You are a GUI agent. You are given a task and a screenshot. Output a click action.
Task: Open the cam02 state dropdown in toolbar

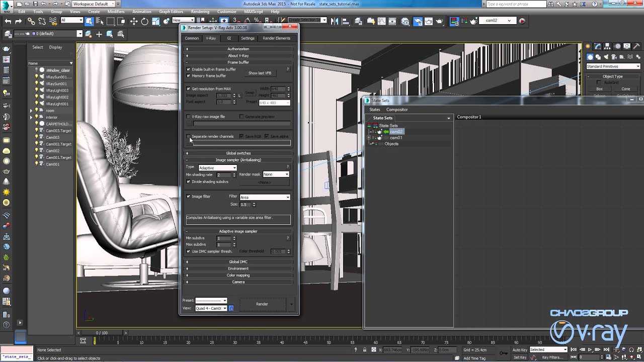point(498,21)
